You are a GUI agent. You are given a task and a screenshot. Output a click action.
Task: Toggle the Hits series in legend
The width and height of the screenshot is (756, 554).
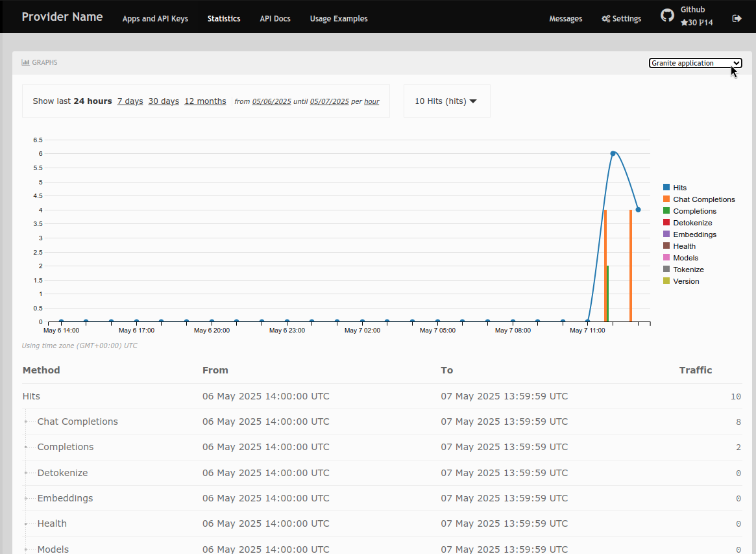pos(674,187)
